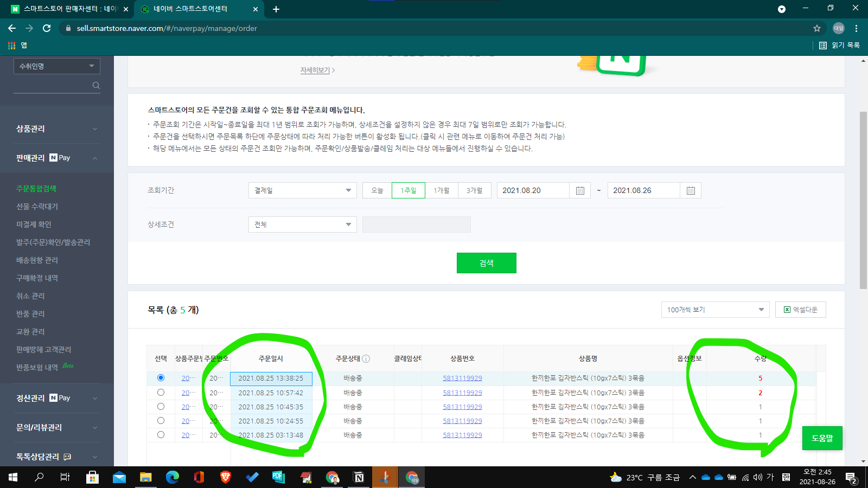Image resolution: width=868 pixels, height=488 pixels.
Task: Select the radio for order 2021.08.25 13:38:25
Action: (161, 378)
